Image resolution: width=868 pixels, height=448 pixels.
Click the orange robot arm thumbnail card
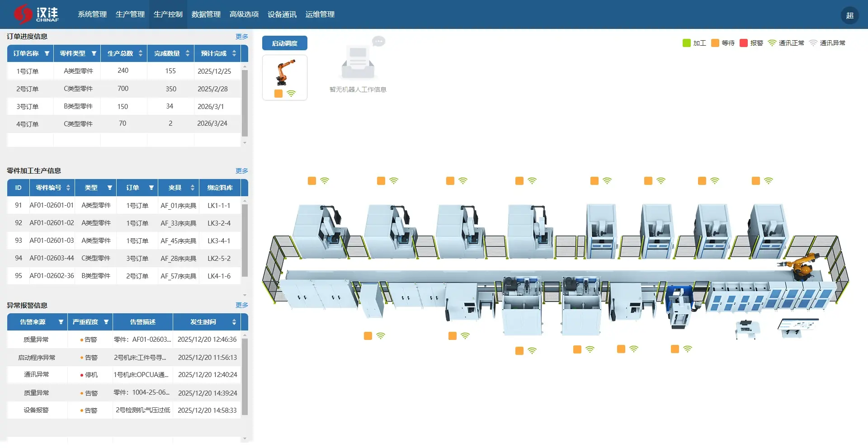click(285, 77)
